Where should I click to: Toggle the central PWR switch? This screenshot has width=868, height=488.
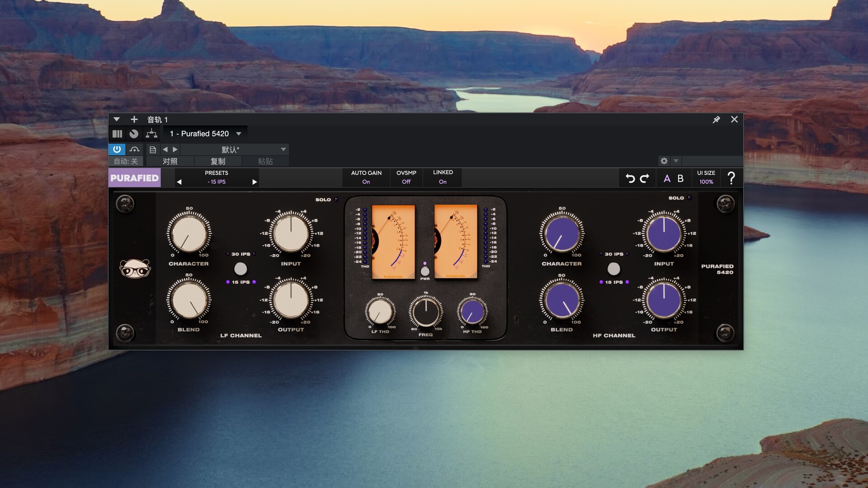point(425,271)
